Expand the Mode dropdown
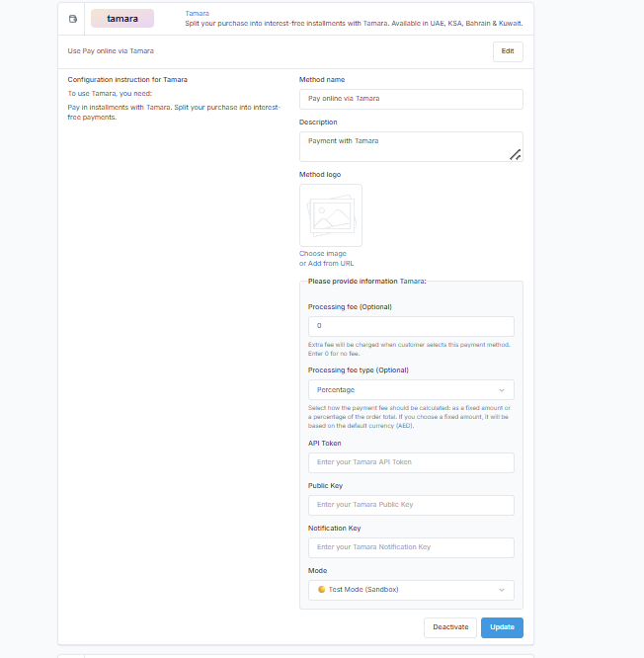This screenshot has width=644, height=658. tap(411, 590)
